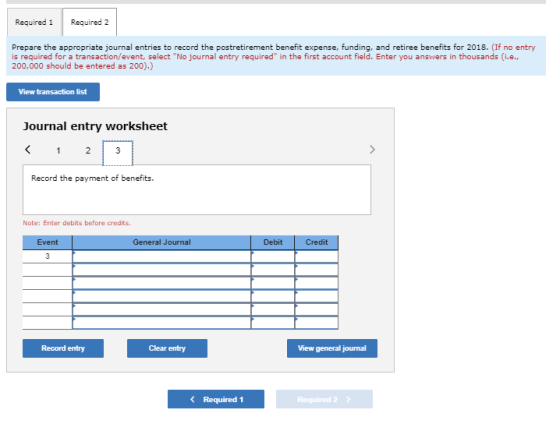Open second row General Journal account dropdown
Viewport: 560px width, 424px height.
161,270
